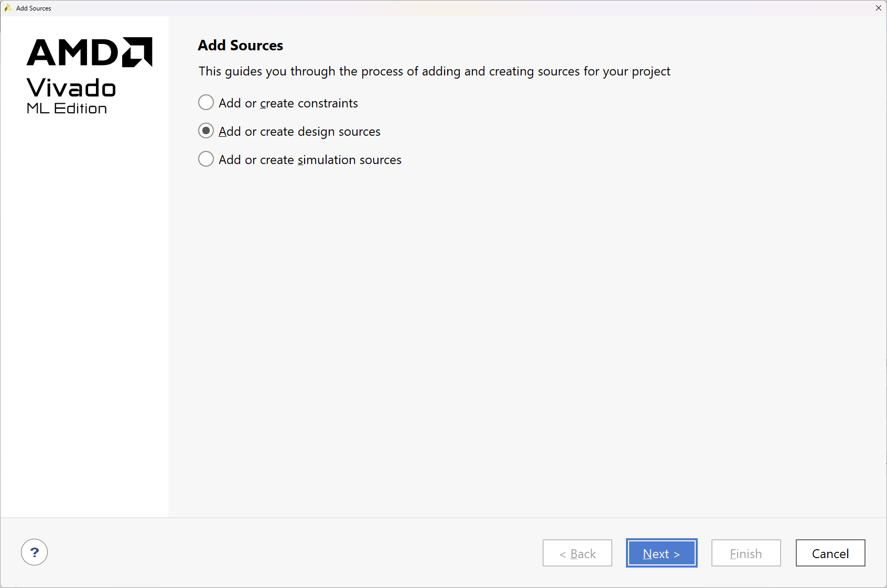
Task: Click the question mark help icon
Action: click(x=34, y=552)
